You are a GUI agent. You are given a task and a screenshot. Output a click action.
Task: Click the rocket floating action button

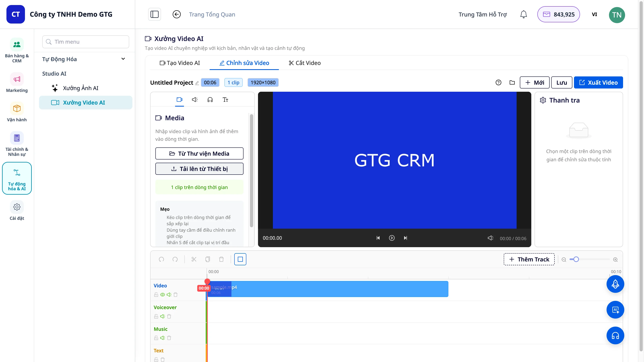(x=615, y=284)
